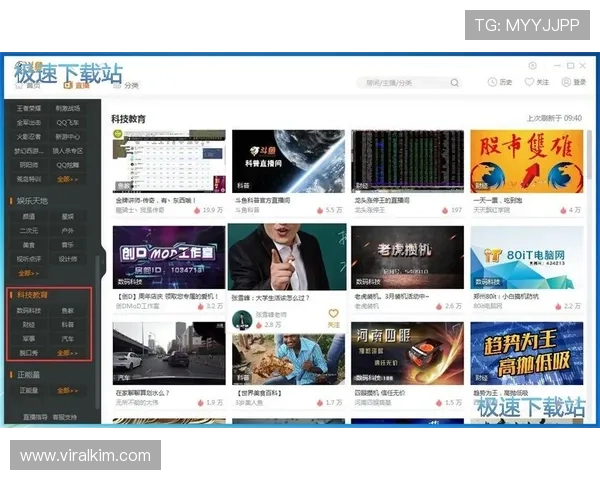The image size is (600, 480).
Task: Select the QQ飞车 category
Action: click(68, 122)
